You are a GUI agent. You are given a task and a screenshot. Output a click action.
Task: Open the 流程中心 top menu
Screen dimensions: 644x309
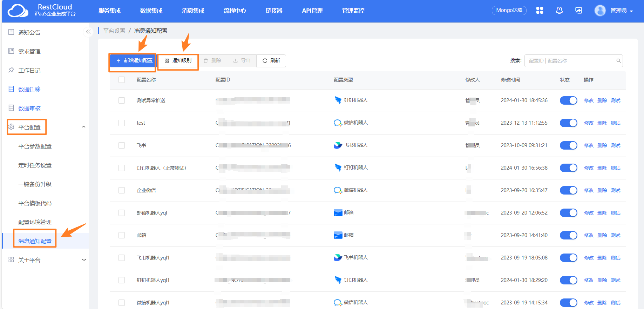click(235, 11)
